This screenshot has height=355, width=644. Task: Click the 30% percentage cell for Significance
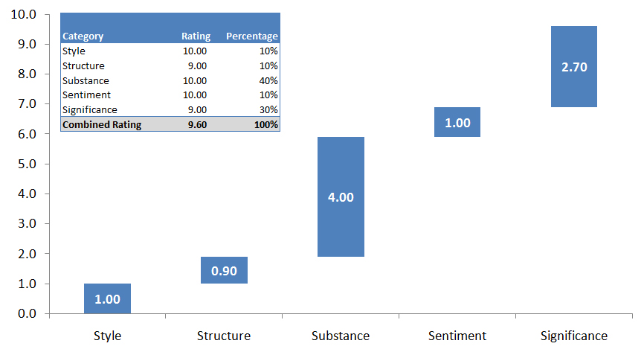[x=268, y=109]
